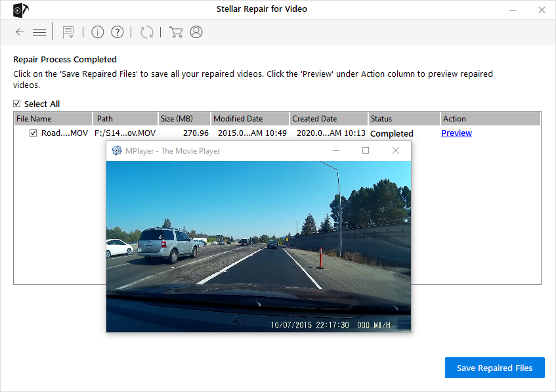Screen dimensions: 556x392
Task: Sort by Size (MB) column header
Action: pos(183,119)
